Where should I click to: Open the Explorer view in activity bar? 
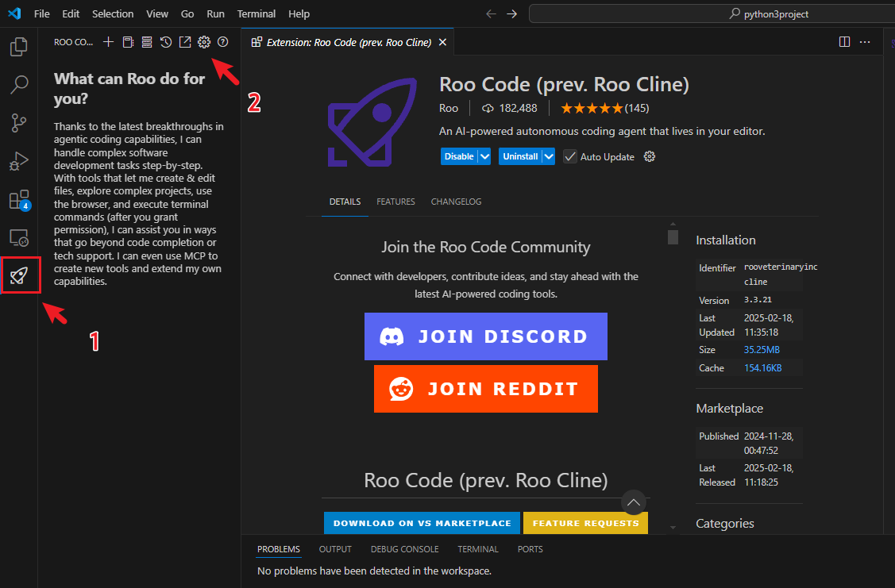[x=19, y=46]
